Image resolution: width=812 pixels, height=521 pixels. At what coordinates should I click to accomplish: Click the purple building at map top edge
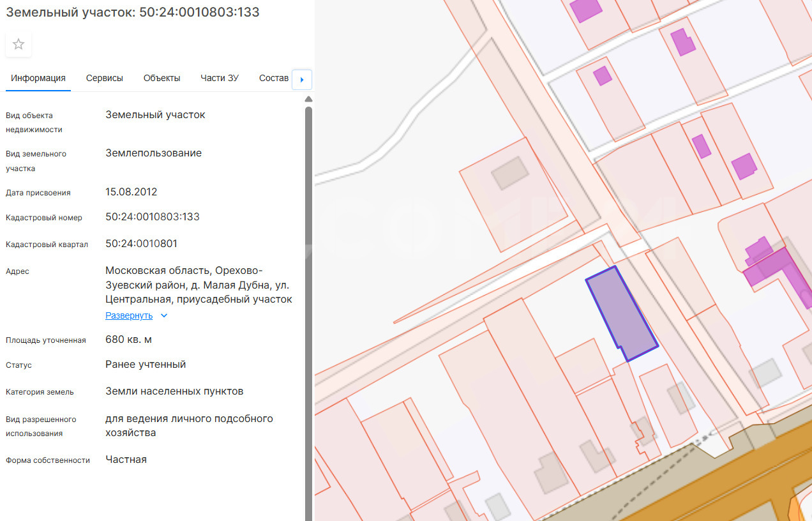(585, 10)
